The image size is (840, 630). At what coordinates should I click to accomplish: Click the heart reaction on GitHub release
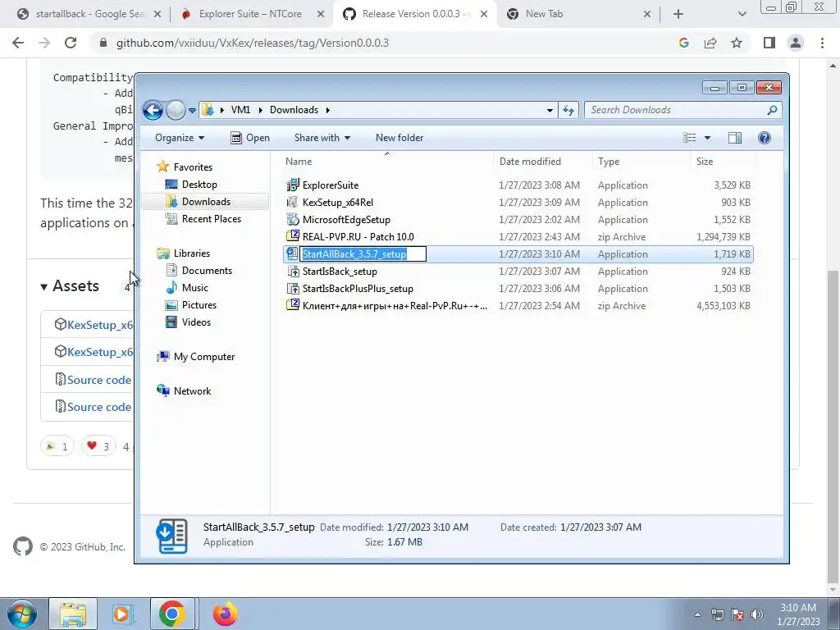pos(98,445)
